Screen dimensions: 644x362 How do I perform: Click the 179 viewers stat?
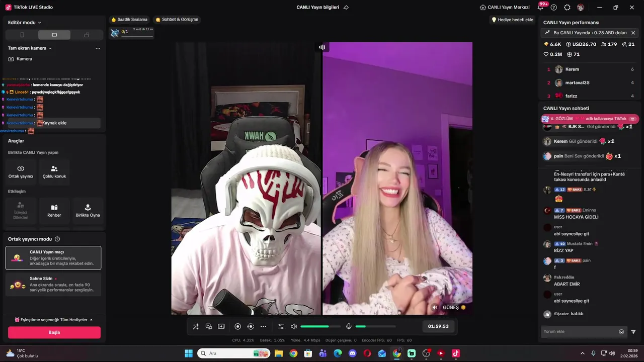tap(609, 44)
